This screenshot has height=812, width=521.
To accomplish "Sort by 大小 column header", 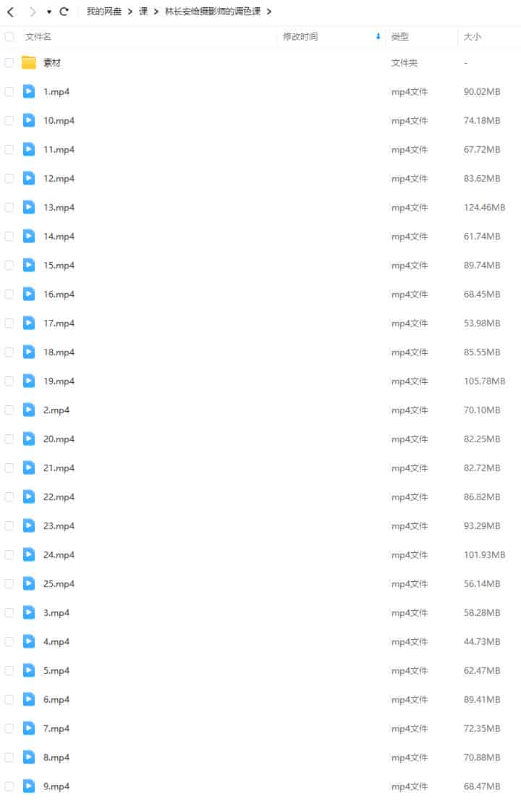I will click(473, 37).
